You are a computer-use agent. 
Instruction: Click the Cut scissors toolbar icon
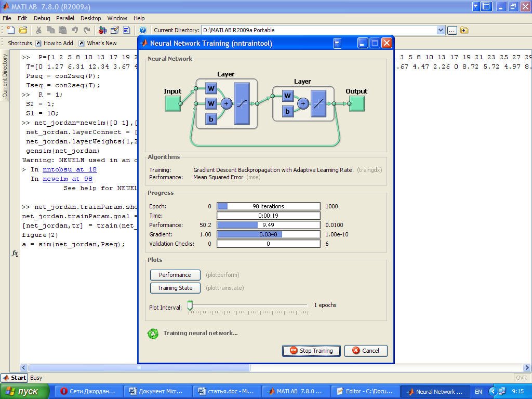pyautogui.click(x=38, y=30)
